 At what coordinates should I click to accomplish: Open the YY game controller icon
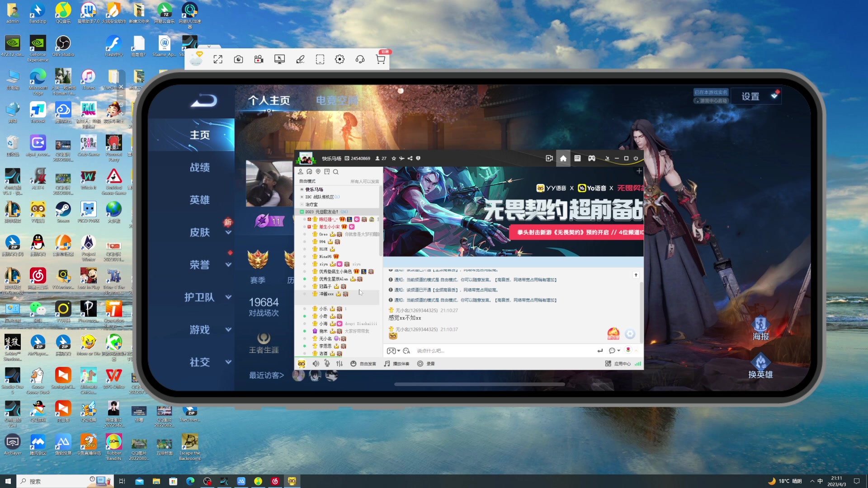[x=591, y=158]
